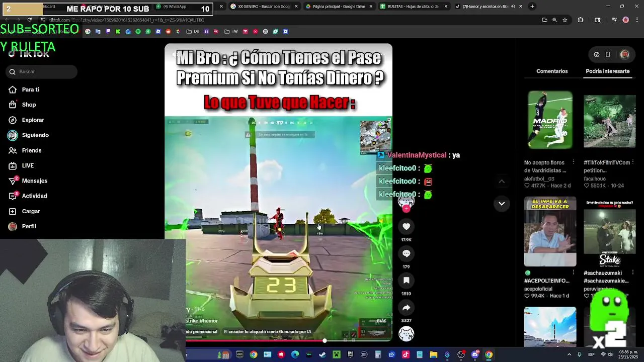Open alefutbol_03 profile link
The height and width of the screenshot is (362, 644).
pos(539,178)
